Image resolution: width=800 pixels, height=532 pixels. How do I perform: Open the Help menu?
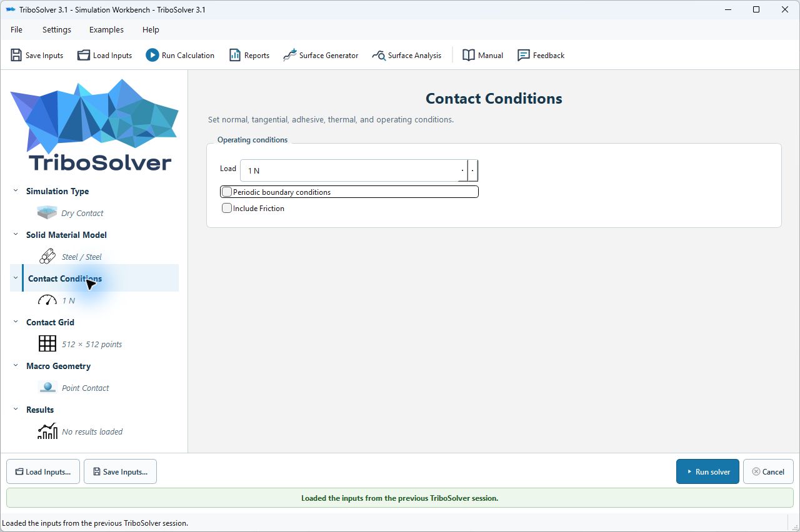coord(151,29)
